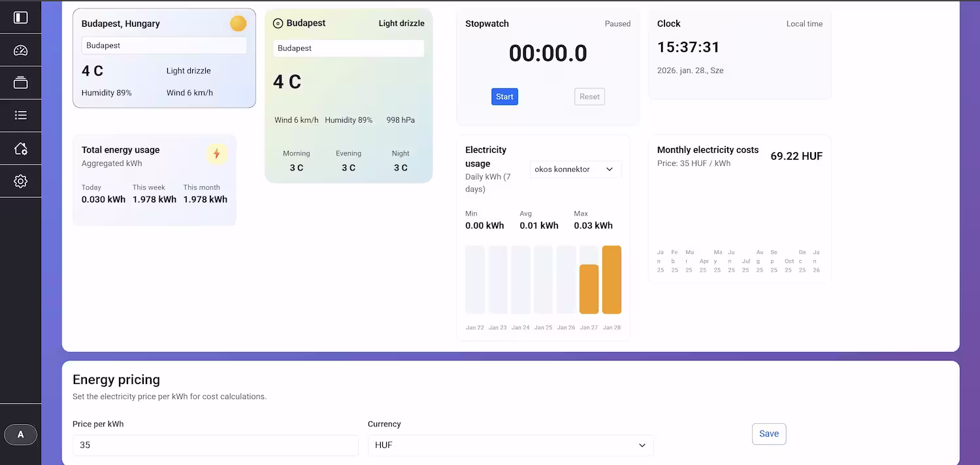The width and height of the screenshot is (980, 465).
Task: Open the home settings icon
Action: (x=21, y=148)
